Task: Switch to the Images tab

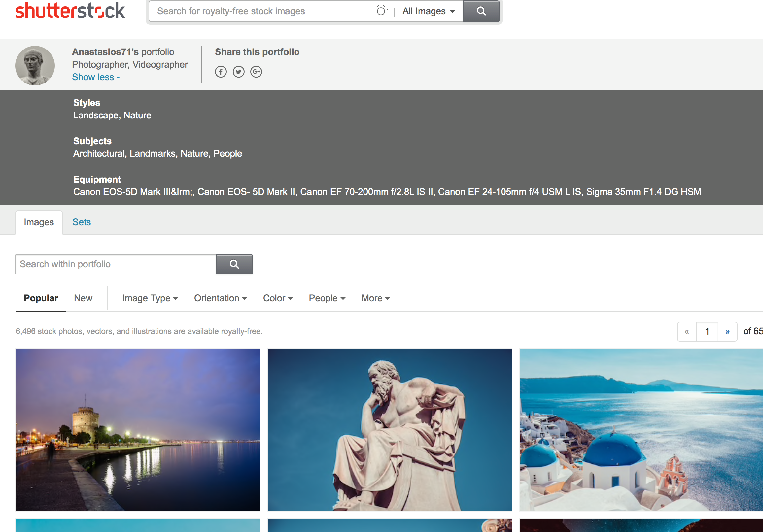Action: coord(39,222)
